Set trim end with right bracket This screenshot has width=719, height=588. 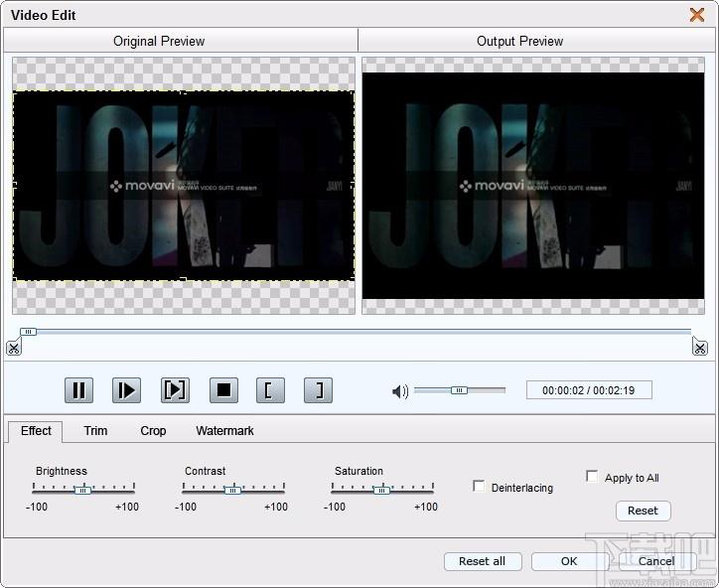pyautogui.click(x=318, y=390)
